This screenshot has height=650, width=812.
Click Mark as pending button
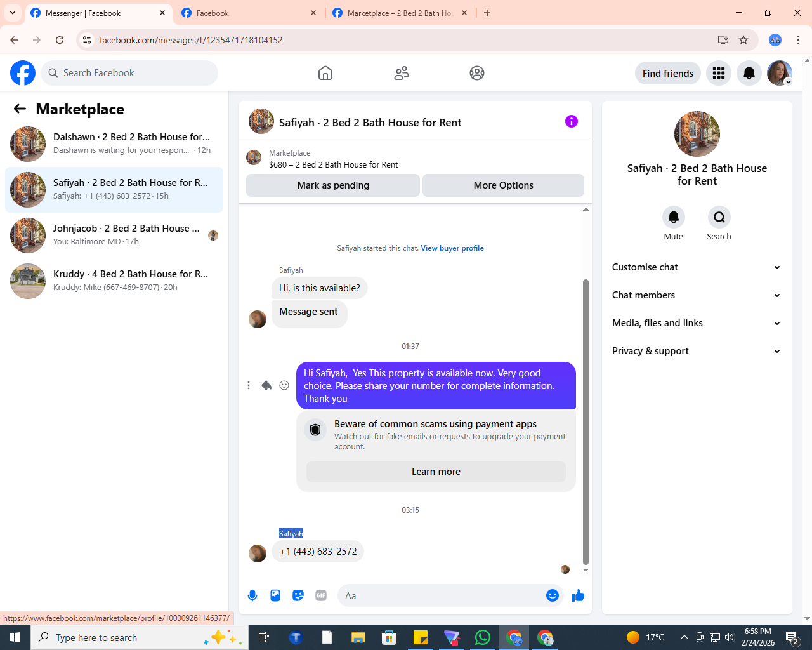333,185
